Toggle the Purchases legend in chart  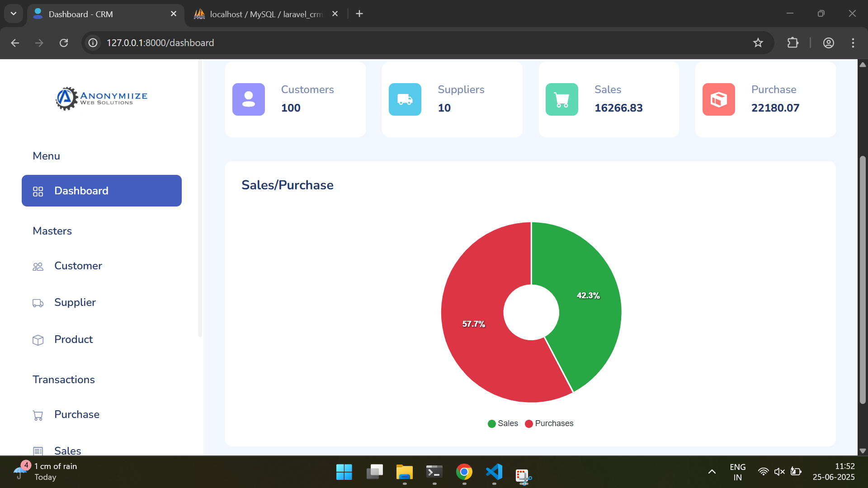[549, 423]
